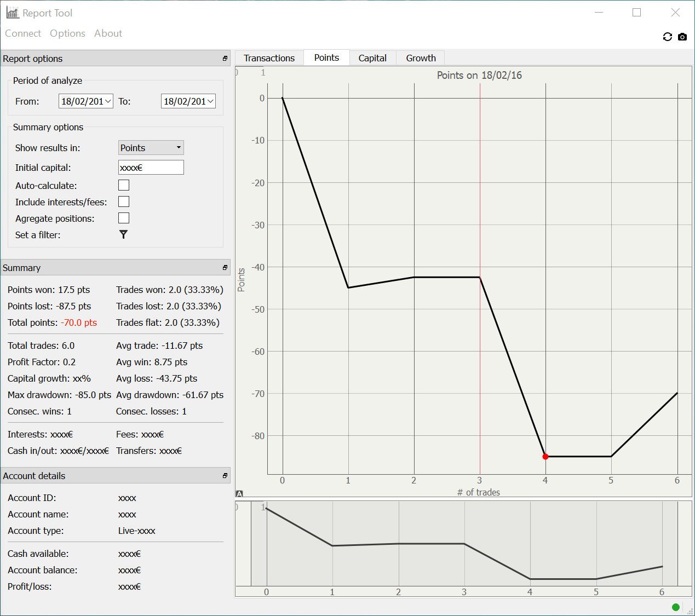Image resolution: width=695 pixels, height=616 pixels.
Task: Check the Agregate positions box
Action: pos(124,218)
